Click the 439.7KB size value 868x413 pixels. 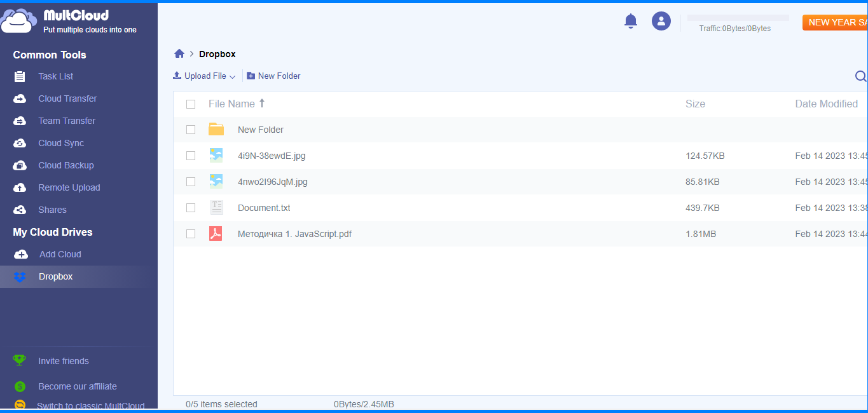point(703,208)
